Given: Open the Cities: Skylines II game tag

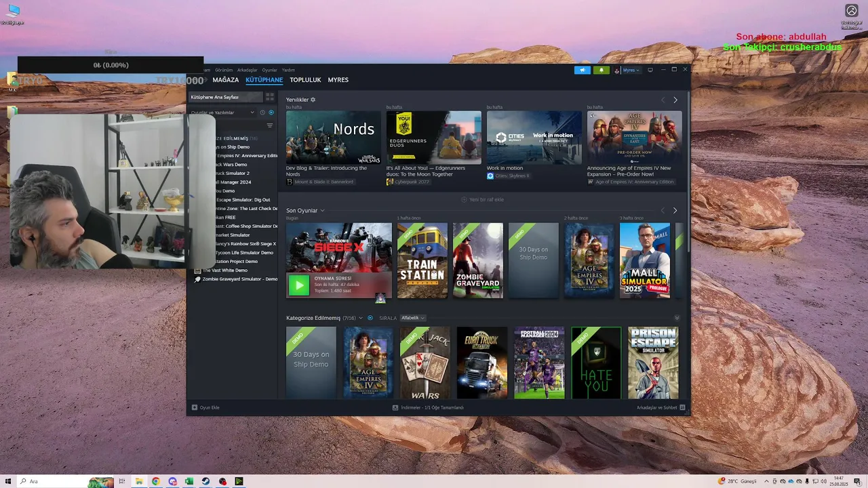Looking at the screenshot, I should click(x=509, y=176).
